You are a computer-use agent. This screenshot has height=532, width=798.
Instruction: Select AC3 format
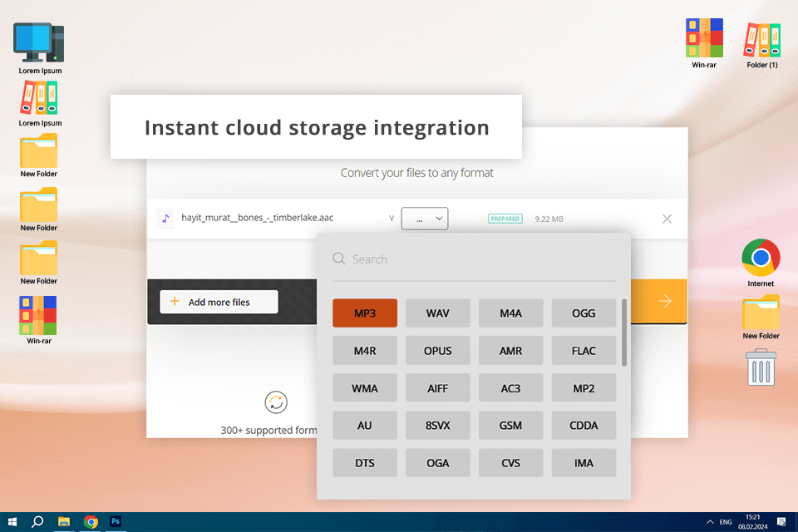pos(510,388)
